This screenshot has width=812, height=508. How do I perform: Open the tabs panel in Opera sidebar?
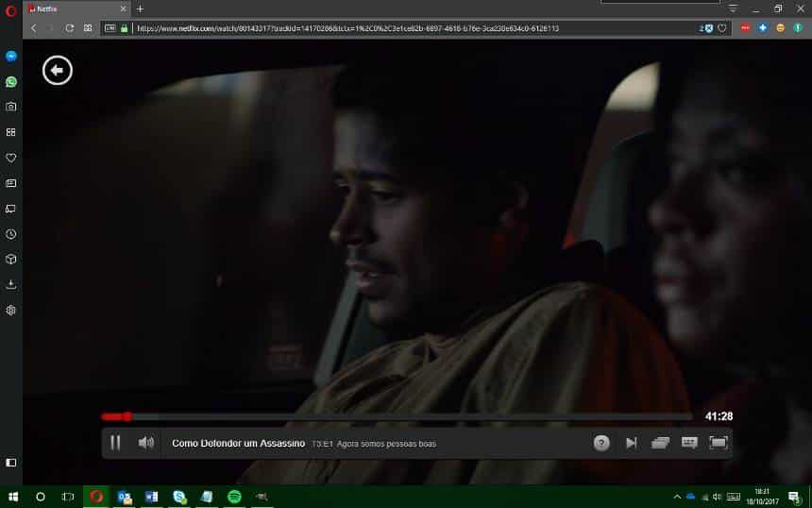11,209
